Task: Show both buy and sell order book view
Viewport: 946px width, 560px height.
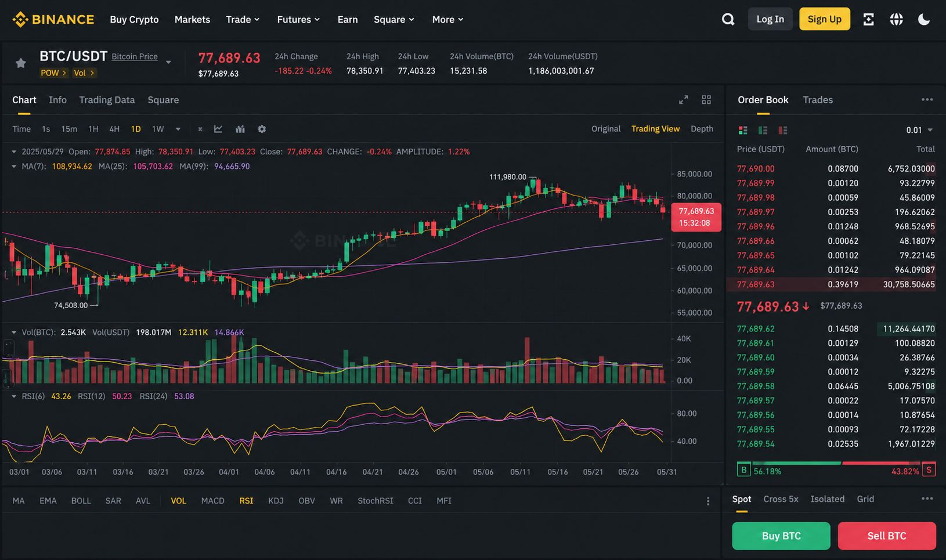Action: pyautogui.click(x=743, y=130)
